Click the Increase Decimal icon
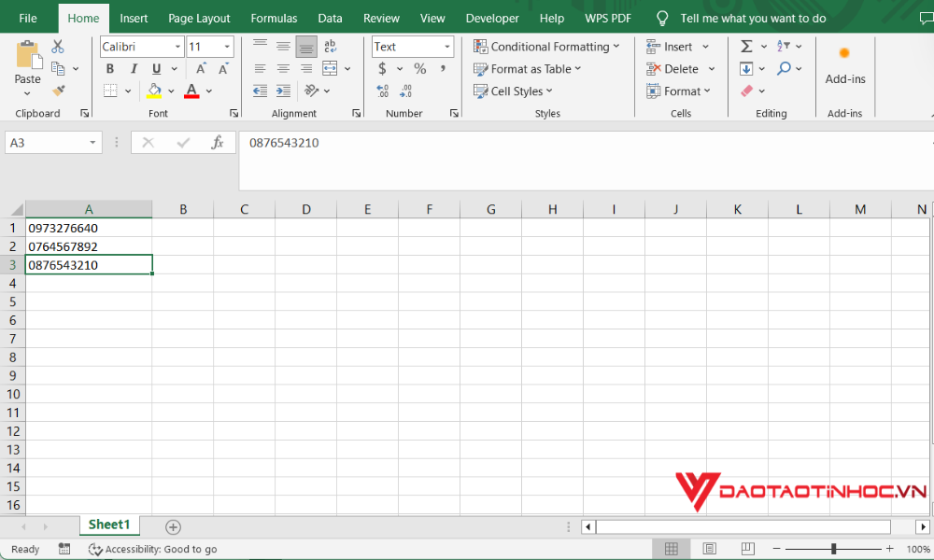934x560 pixels. click(382, 90)
